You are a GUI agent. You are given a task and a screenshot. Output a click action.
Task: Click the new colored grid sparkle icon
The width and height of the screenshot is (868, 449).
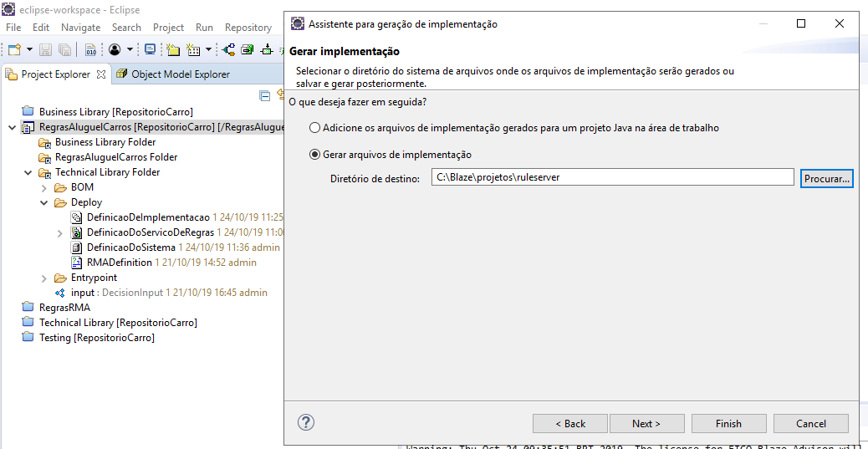pyautogui.click(x=193, y=49)
